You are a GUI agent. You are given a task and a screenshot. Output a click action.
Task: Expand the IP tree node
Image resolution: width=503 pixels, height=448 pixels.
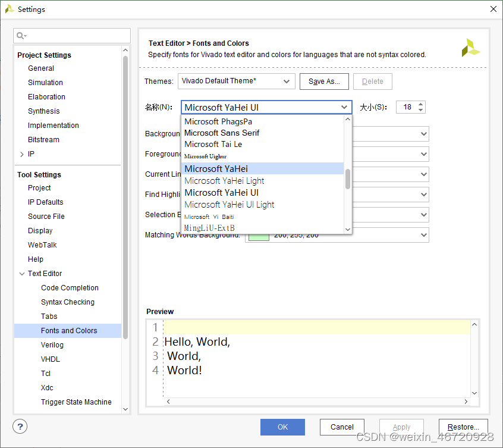(22, 154)
